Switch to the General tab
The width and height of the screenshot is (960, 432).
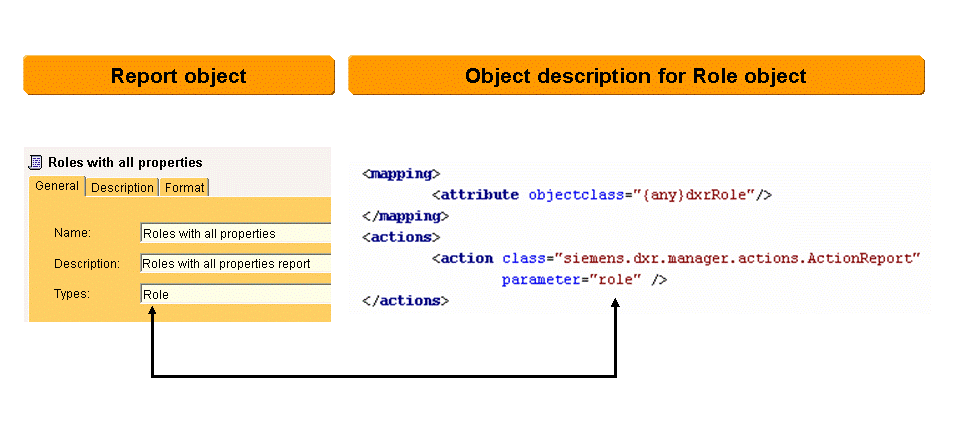57,187
